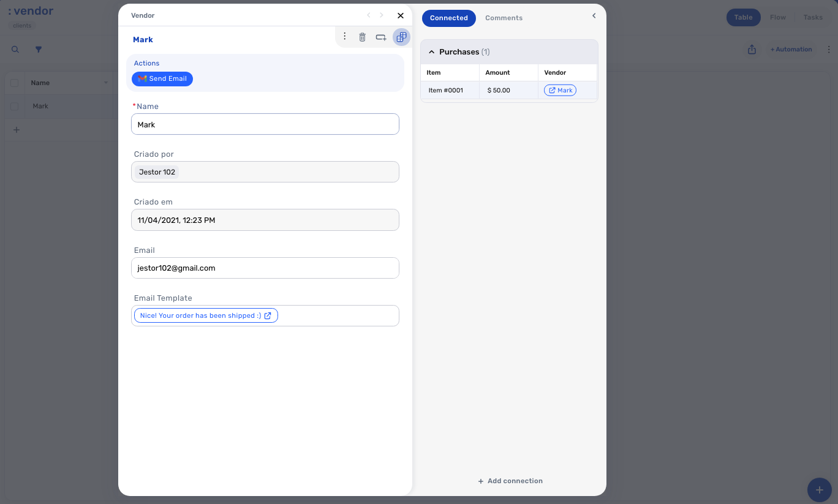This screenshot has width=838, height=504.
Task: Click the Email input field
Action: tap(265, 268)
